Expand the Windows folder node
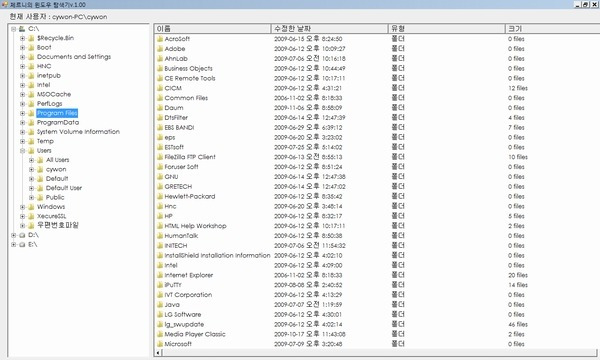 pyautogui.click(x=23, y=207)
